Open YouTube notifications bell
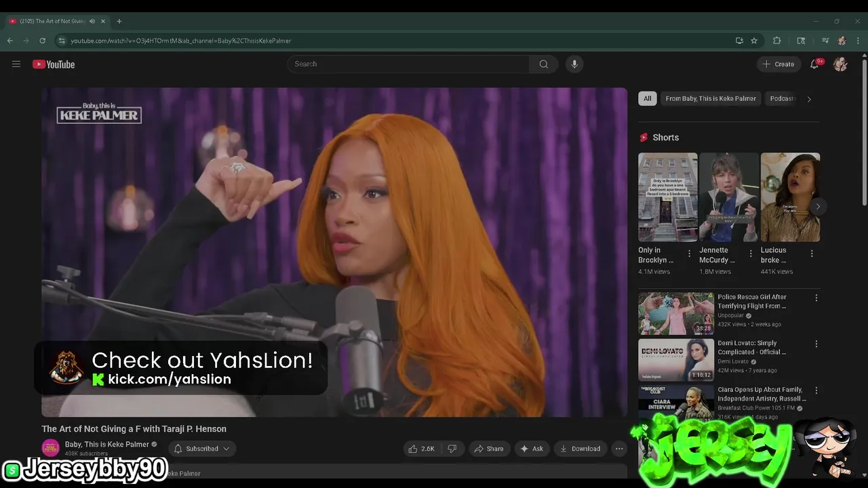Image resolution: width=868 pixels, height=488 pixels. click(x=814, y=64)
